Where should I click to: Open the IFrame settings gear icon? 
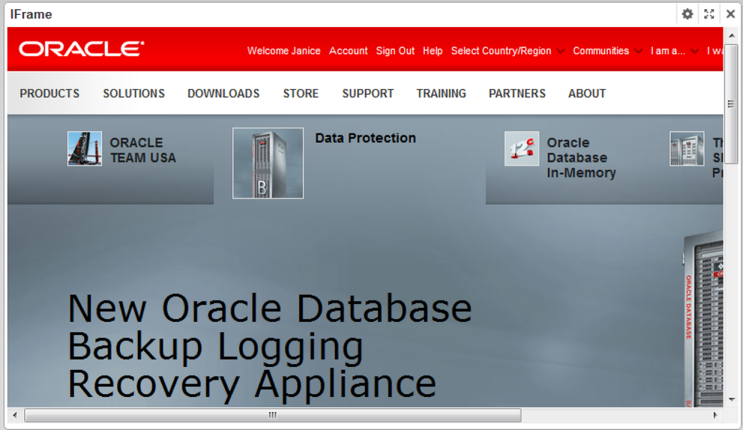click(687, 14)
